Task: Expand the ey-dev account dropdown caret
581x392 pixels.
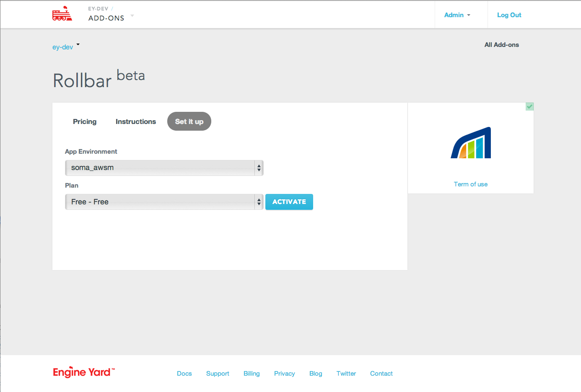Action: [x=78, y=44]
